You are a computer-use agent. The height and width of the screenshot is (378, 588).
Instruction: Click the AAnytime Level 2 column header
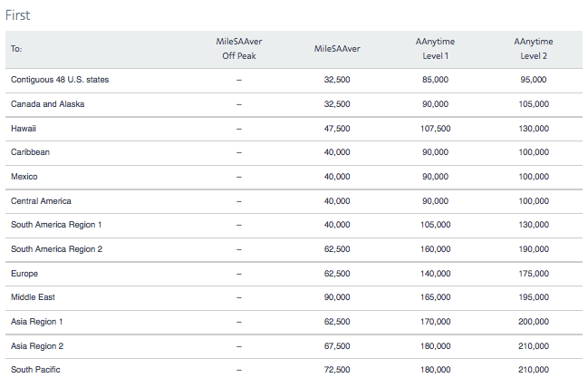[x=534, y=49]
